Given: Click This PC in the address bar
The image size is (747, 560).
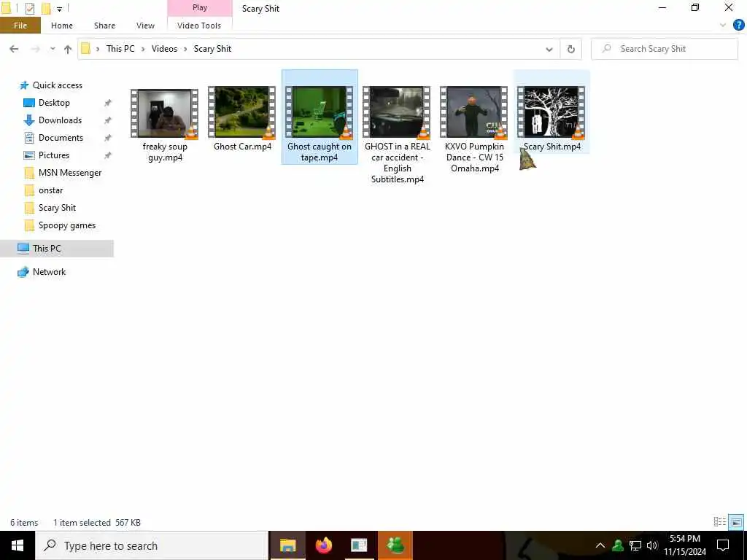Looking at the screenshot, I should point(120,49).
